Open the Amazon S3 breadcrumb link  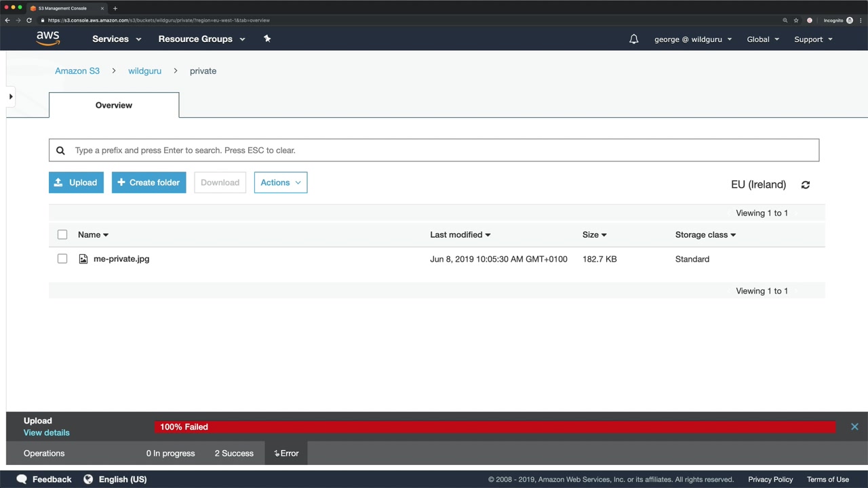pyautogui.click(x=77, y=70)
